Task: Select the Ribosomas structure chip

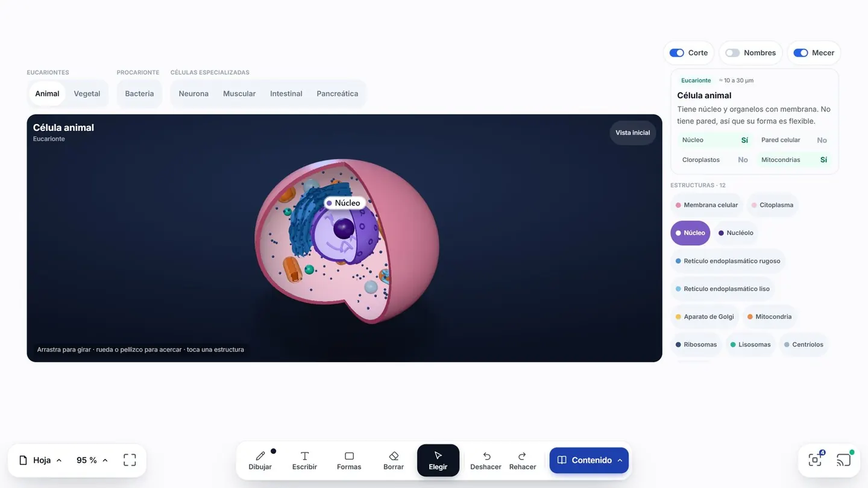Action: (696, 345)
